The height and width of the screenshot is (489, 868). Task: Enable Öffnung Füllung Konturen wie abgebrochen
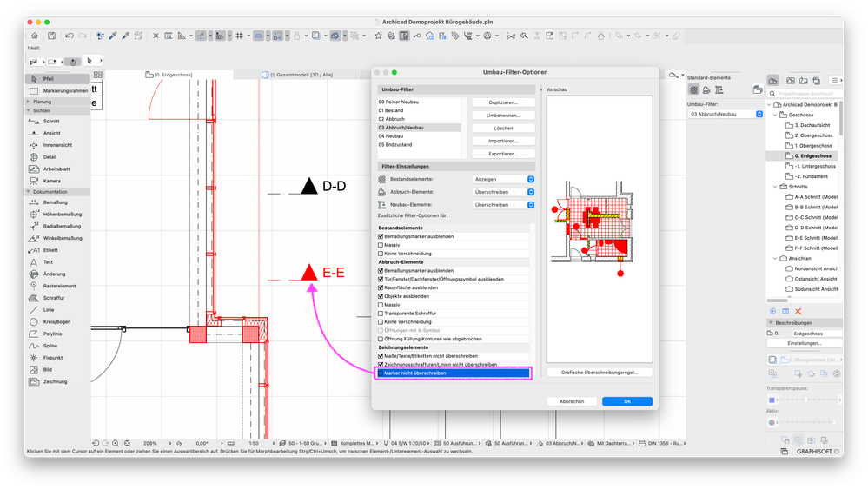381,339
